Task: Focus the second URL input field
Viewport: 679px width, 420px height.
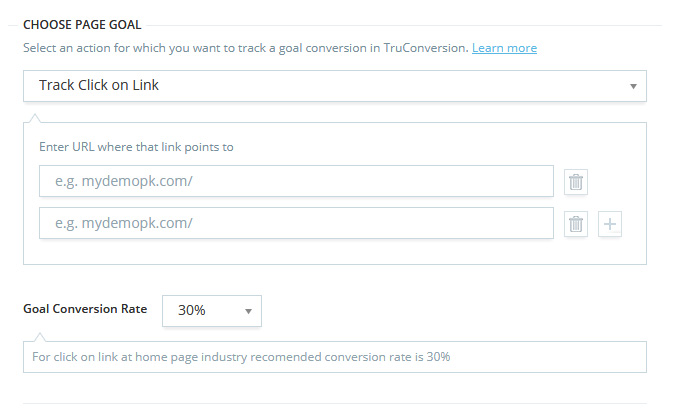Action: click(x=296, y=223)
